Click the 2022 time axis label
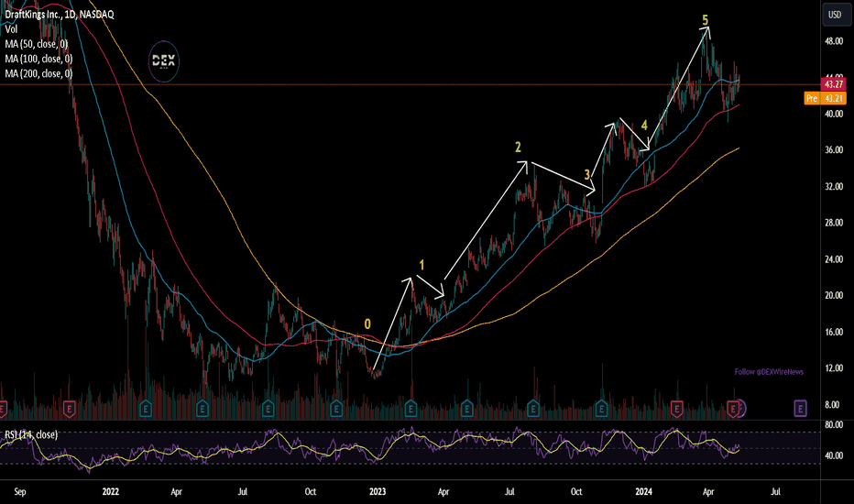This screenshot has width=854, height=504. pyautogui.click(x=111, y=491)
